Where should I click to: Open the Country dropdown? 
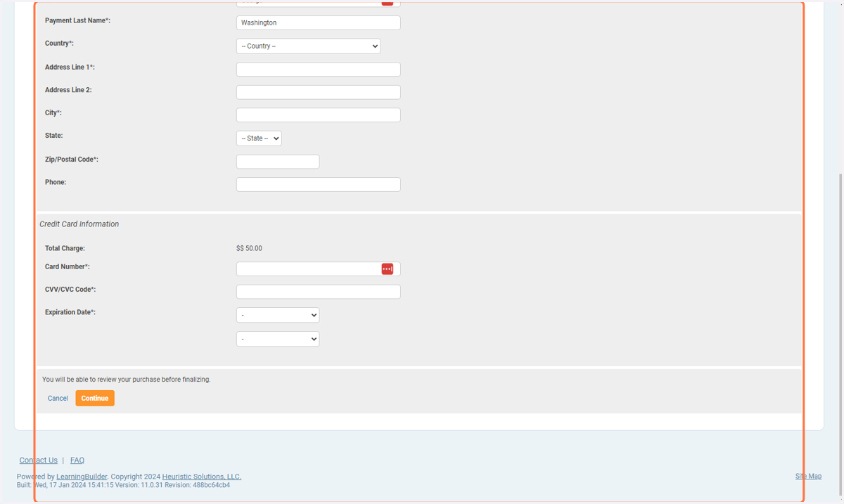(x=308, y=46)
